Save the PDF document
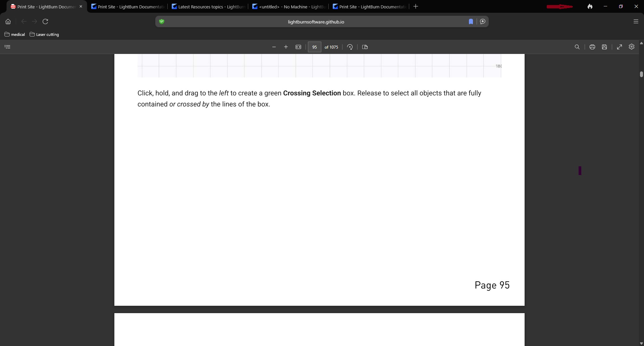This screenshot has height=346, width=644. 604,47
